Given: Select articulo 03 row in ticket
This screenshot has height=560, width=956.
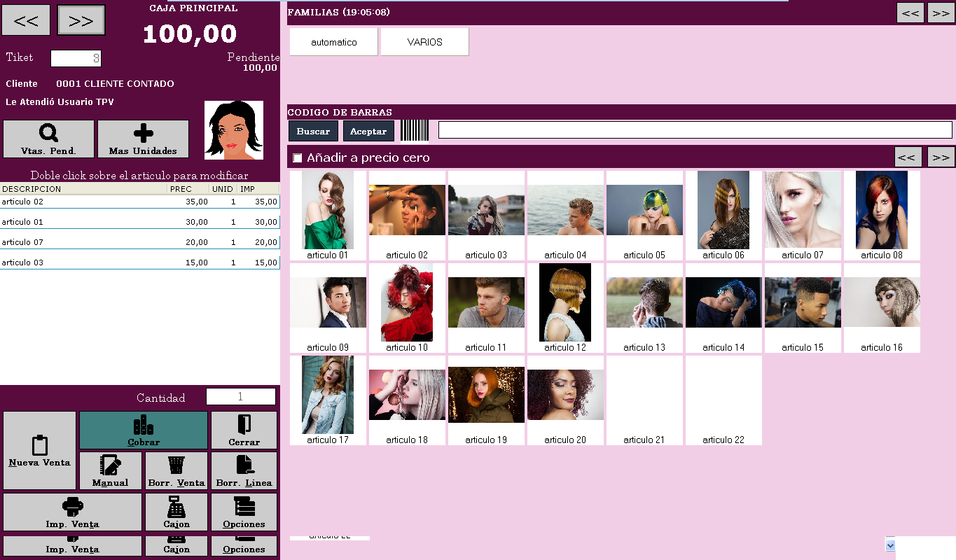Looking at the screenshot, I should pyautogui.click(x=140, y=262).
